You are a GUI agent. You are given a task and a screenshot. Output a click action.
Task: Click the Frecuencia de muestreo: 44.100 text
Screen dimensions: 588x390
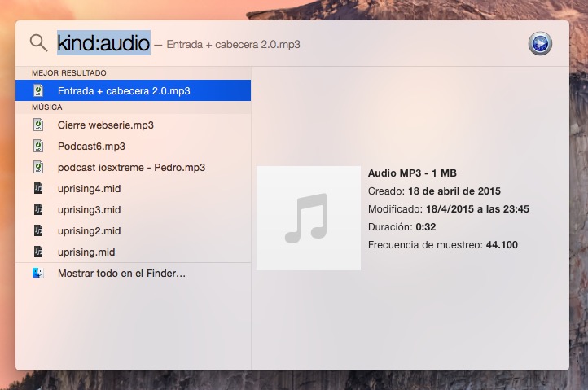point(443,245)
